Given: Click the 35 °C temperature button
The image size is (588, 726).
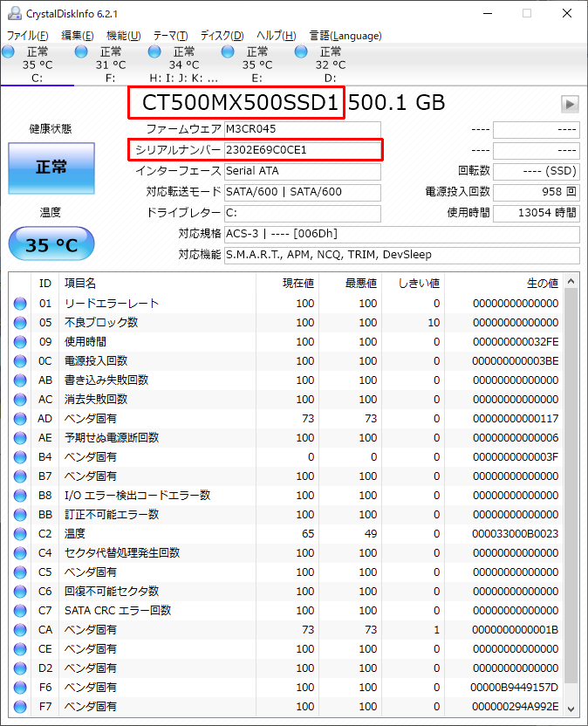Looking at the screenshot, I should click(x=51, y=244).
